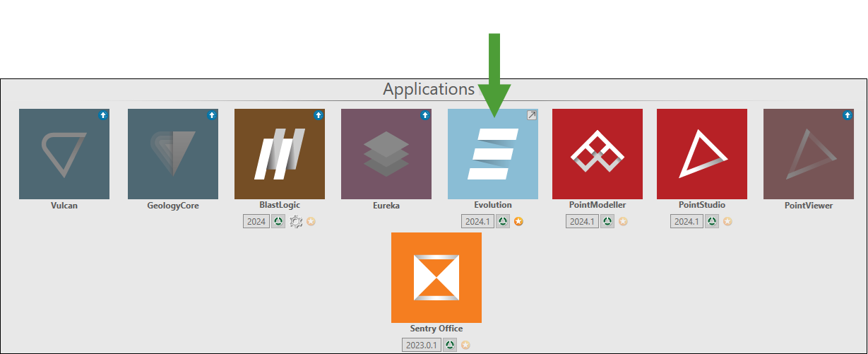
Task: Toggle the favourite star for Evolution
Action: point(518,222)
